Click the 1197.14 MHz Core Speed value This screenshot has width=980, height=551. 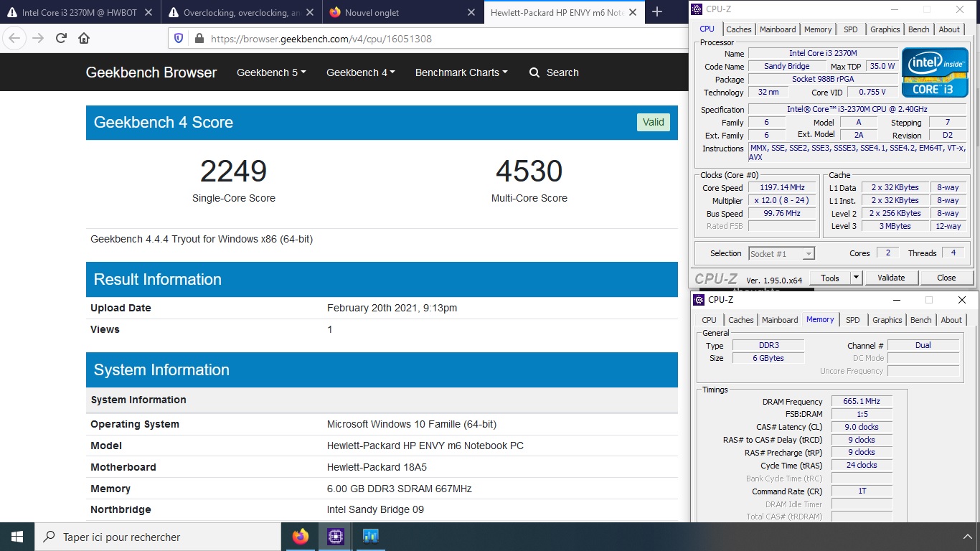tap(782, 188)
